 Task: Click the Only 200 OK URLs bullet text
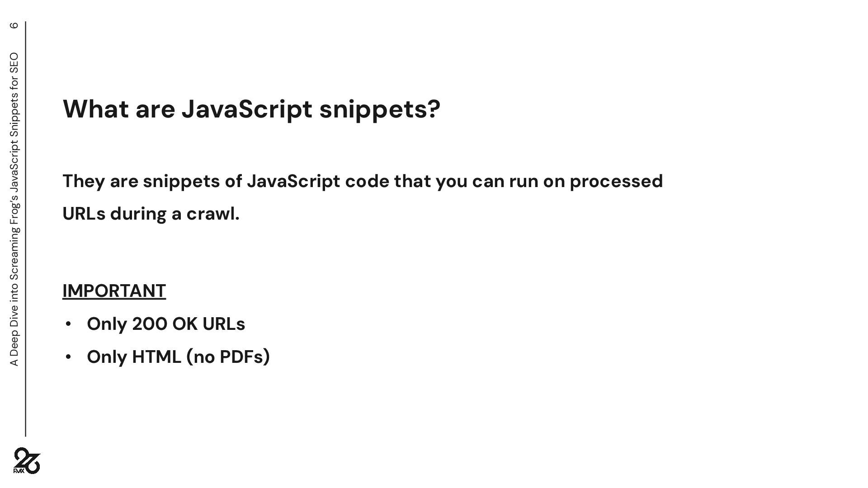pos(166,324)
